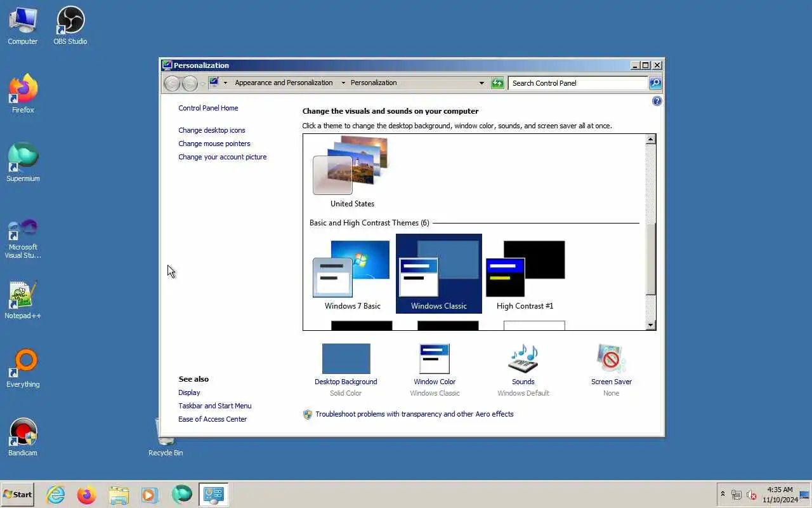Image resolution: width=812 pixels, height=508 pixels.
Task: Open the taskbar clock and date
Action: [x=780, y=495]
